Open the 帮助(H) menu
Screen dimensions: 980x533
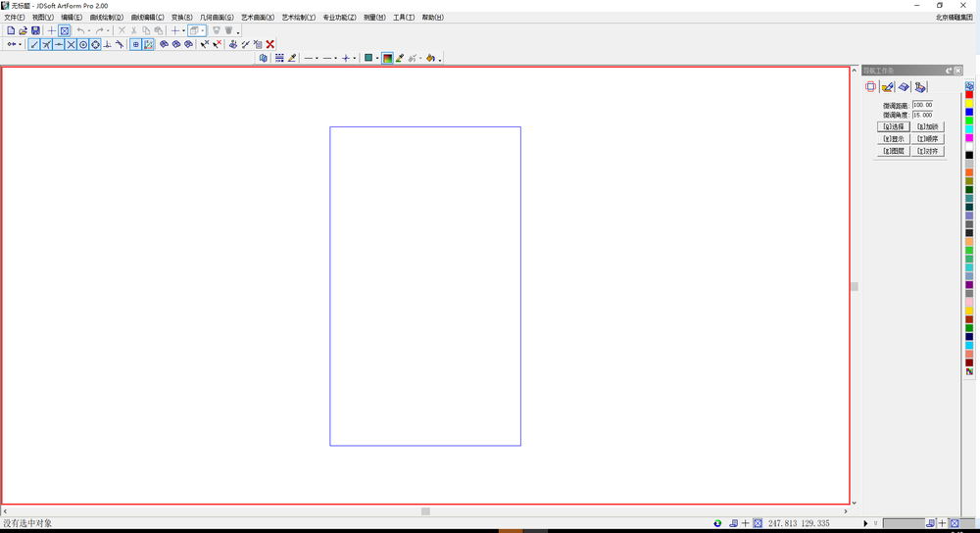[x=432, y=18]
